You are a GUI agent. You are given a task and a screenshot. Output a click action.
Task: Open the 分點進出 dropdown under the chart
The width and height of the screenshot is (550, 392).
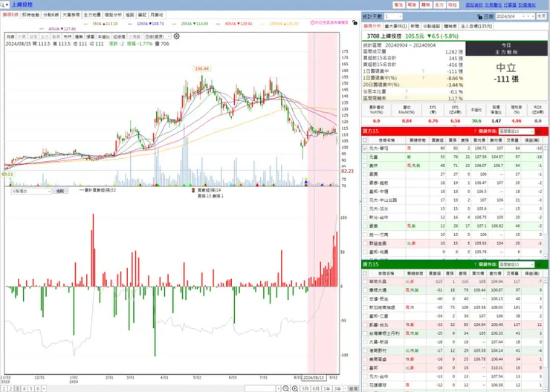click(31, 192)
